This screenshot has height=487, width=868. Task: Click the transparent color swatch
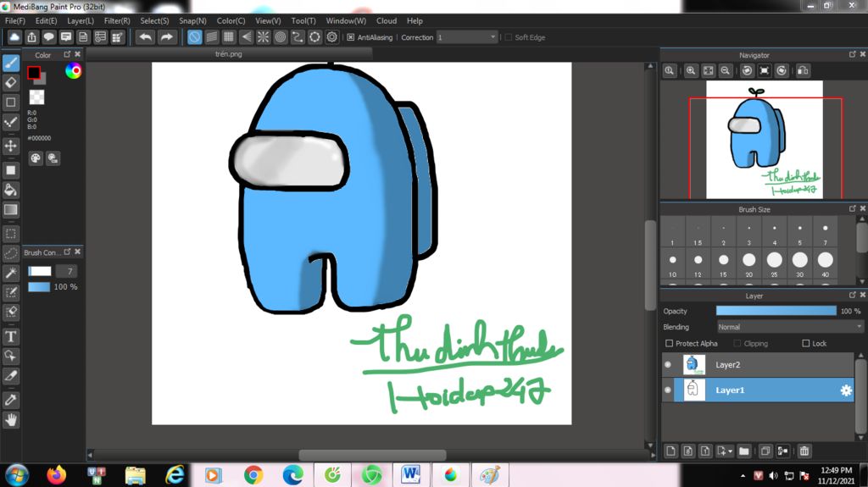[36, 97]
